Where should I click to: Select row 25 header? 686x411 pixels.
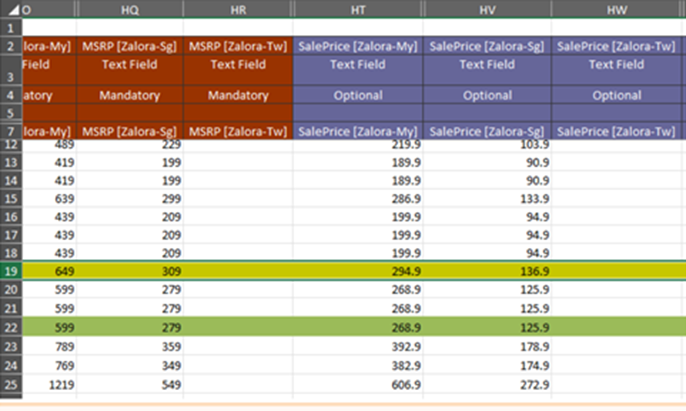coord(11,384)
